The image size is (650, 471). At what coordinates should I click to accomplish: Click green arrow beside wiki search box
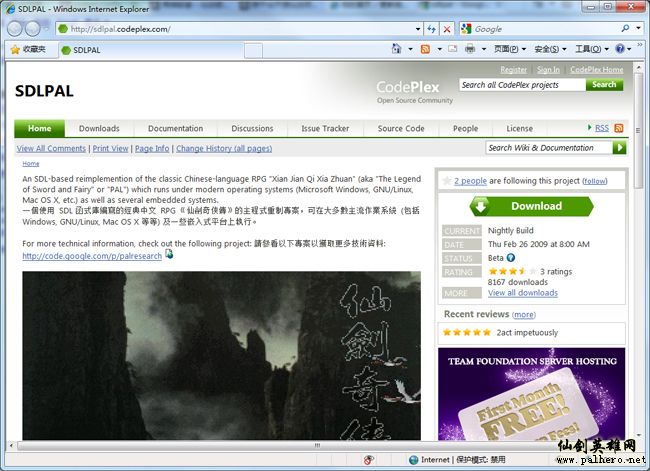coord(619,148)
